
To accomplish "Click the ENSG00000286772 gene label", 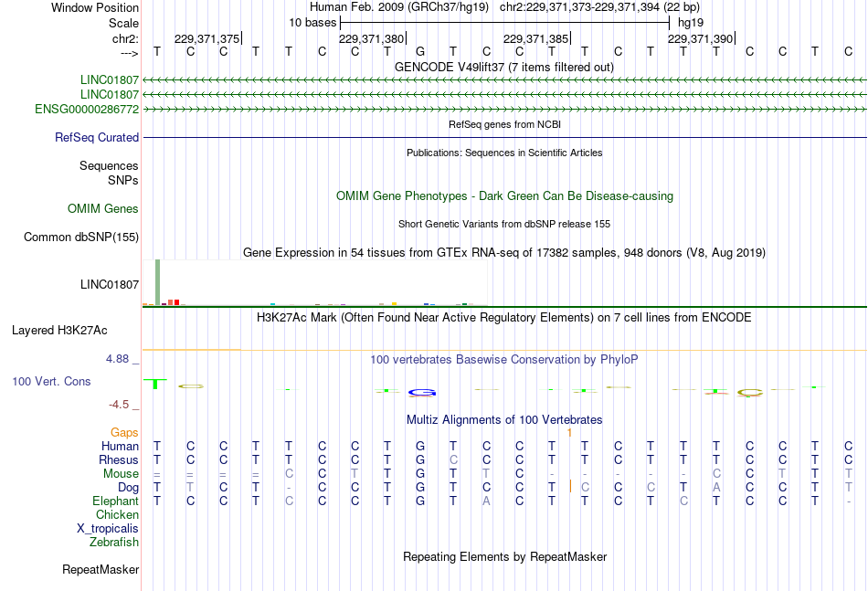I will [87, 109].
